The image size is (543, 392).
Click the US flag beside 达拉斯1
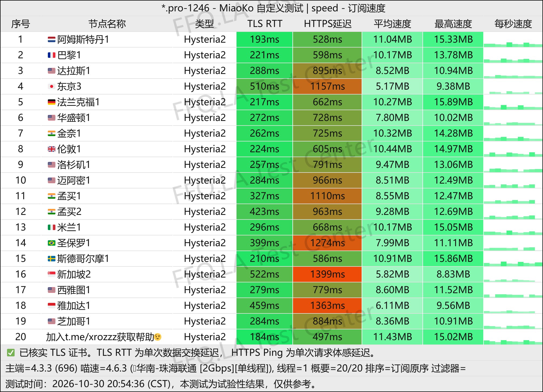pyautogui.click(x=51, y=71)
